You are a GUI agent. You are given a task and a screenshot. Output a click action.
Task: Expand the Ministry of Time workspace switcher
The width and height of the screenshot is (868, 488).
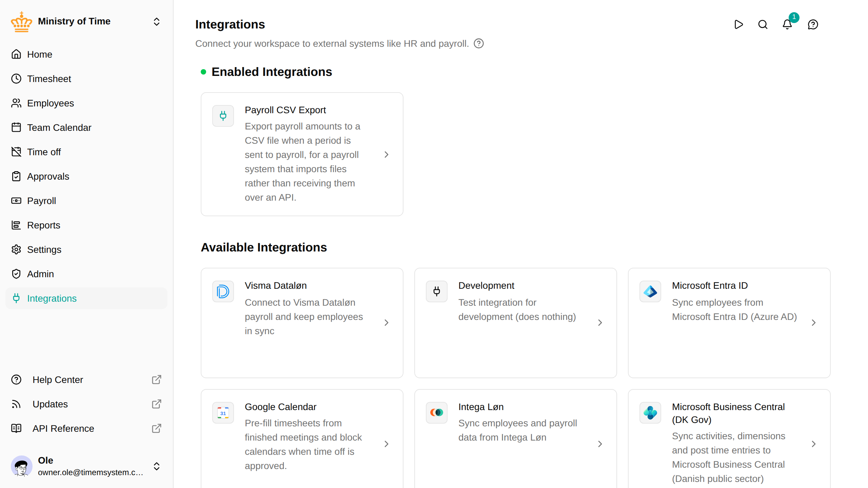(x=157, y=22)
